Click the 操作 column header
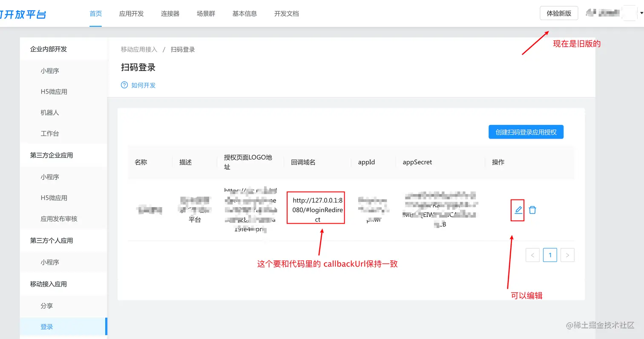 tap(498, 162)
